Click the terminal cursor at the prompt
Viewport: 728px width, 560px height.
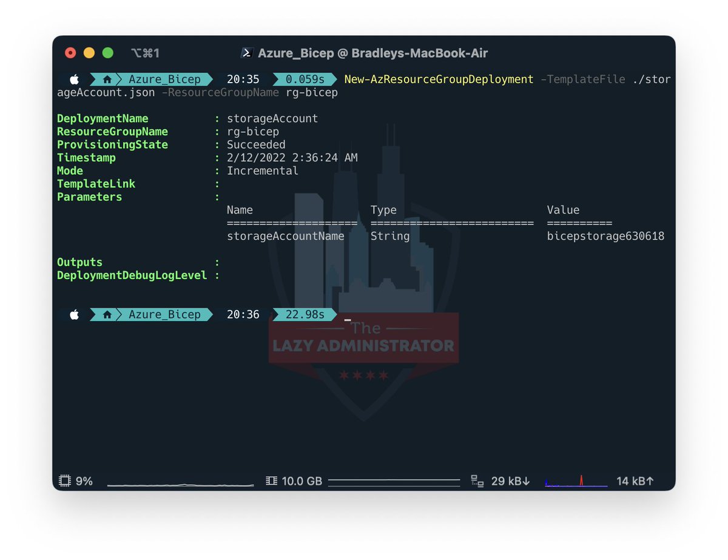348,319
